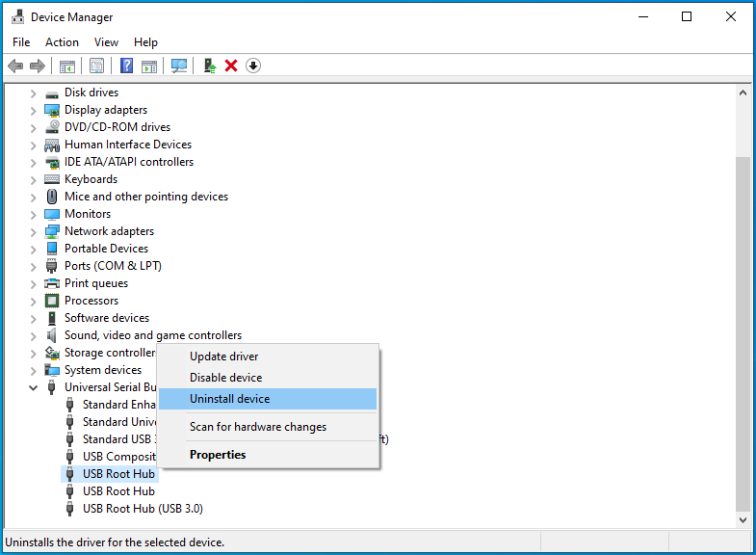Expand the Disk drives category
The width and height of the screenshot is (756, 555).
click(x=34, y=92)
